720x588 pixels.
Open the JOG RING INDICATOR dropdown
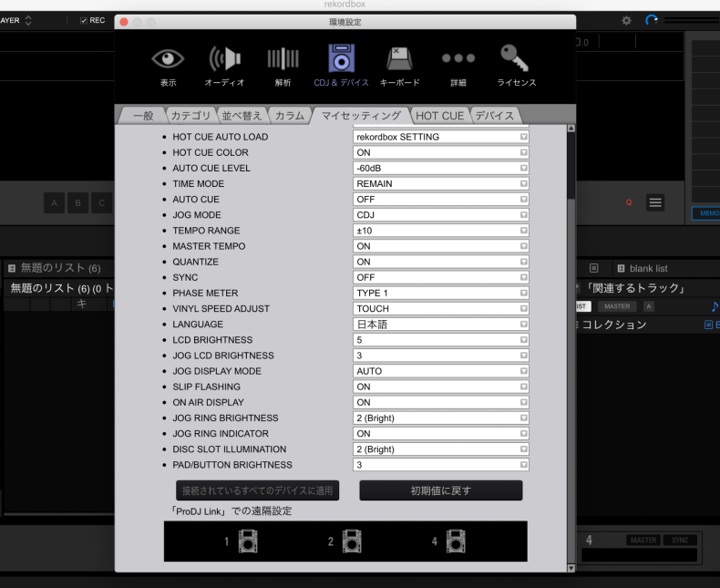coord(441,434)
